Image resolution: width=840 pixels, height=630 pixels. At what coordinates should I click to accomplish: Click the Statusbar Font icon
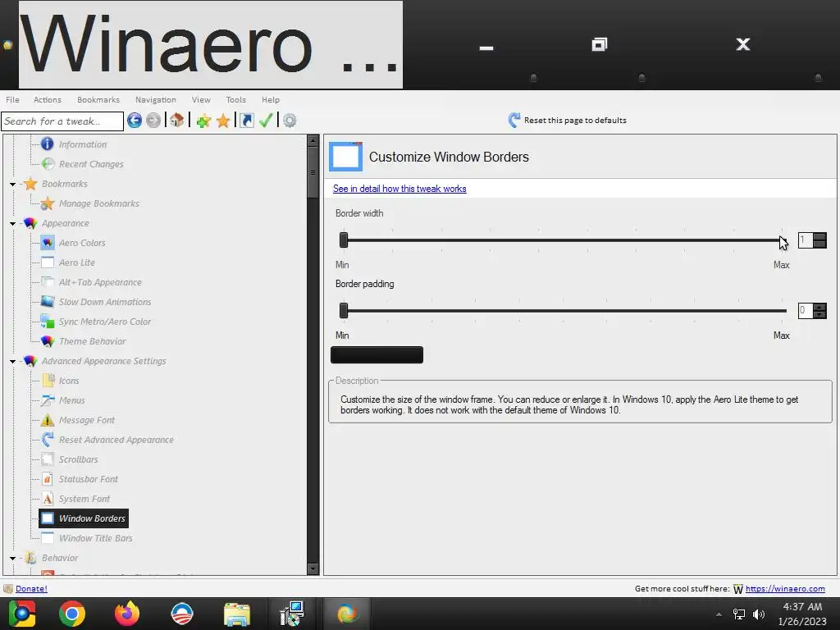tap(47, 479)
